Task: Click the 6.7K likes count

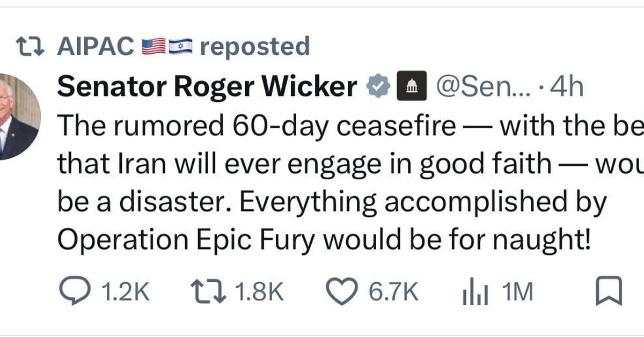Action: click(393, 293)
